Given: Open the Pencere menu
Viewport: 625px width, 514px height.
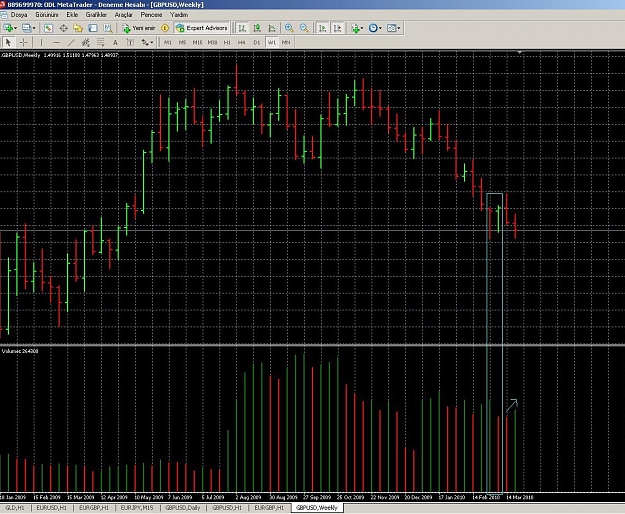Looking at the screenshot, I should [x=151, y=15].
